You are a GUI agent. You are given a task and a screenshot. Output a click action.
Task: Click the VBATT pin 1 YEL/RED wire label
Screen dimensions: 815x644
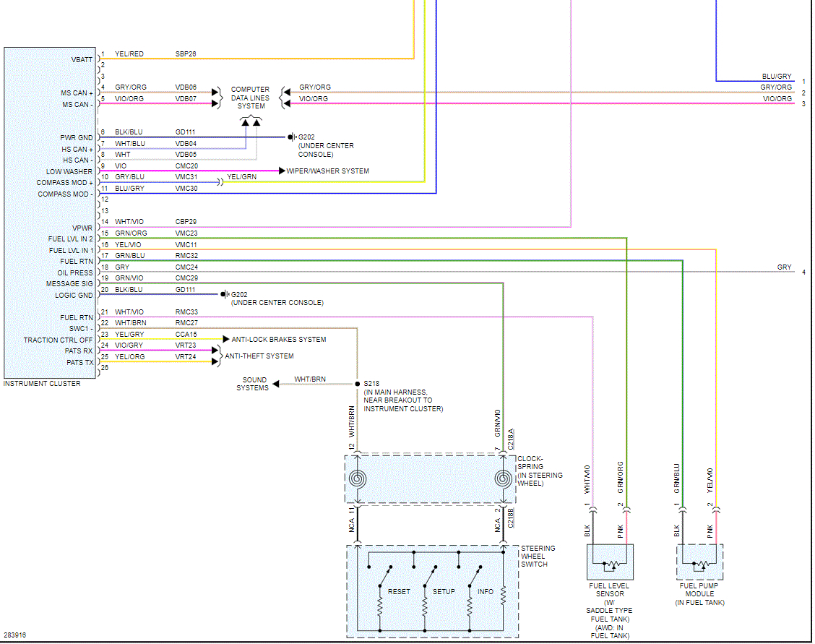click(129, 54)
